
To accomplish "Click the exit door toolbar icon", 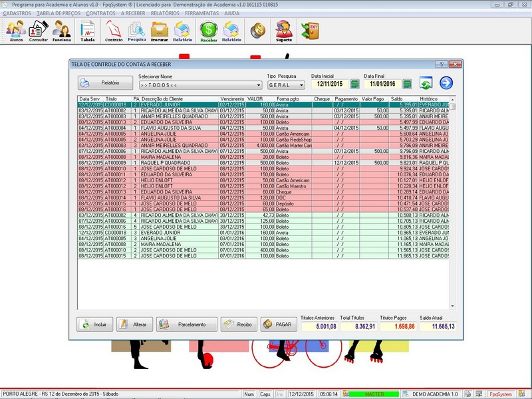I will tap(310, 31).
